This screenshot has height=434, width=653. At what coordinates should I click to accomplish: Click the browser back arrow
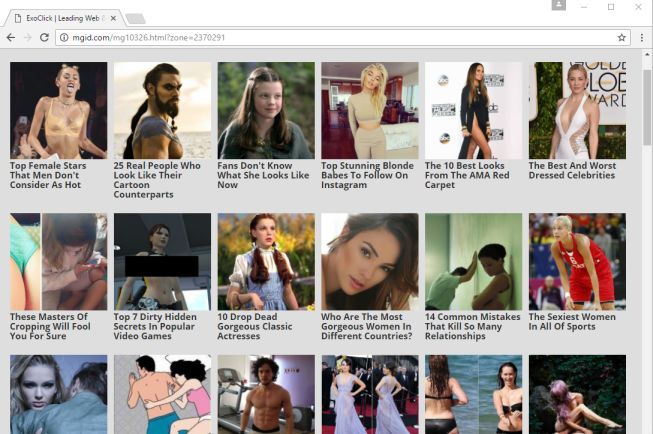[x=11, y=37]
